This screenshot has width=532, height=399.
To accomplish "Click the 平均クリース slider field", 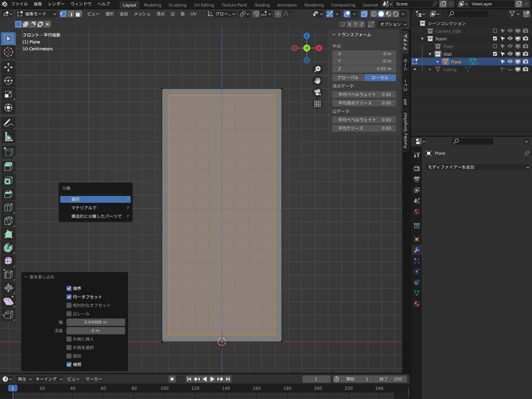I will pyautogui.click(x=364, y=129).
